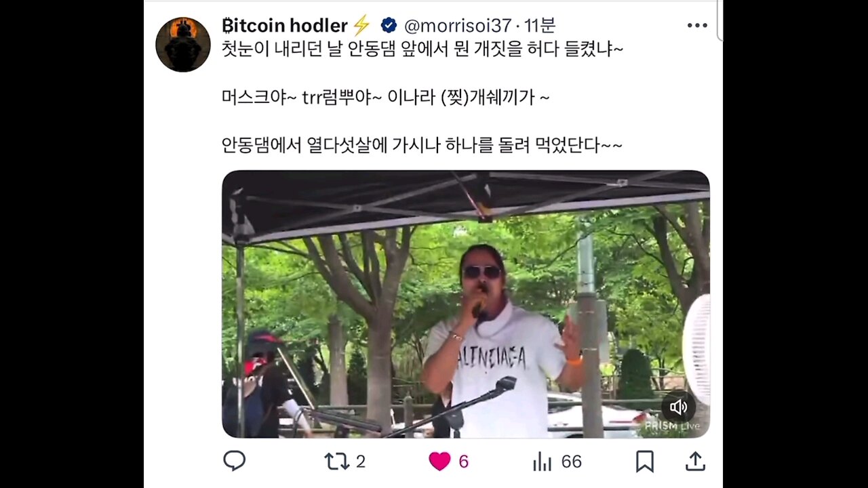Click the like count 6

pos(464,462)
